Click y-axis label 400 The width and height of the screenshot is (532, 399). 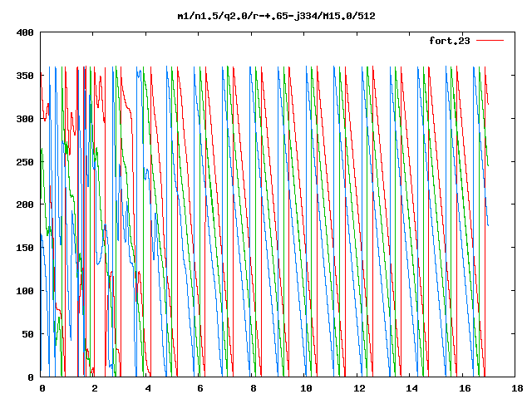click(x=25, y=32)
